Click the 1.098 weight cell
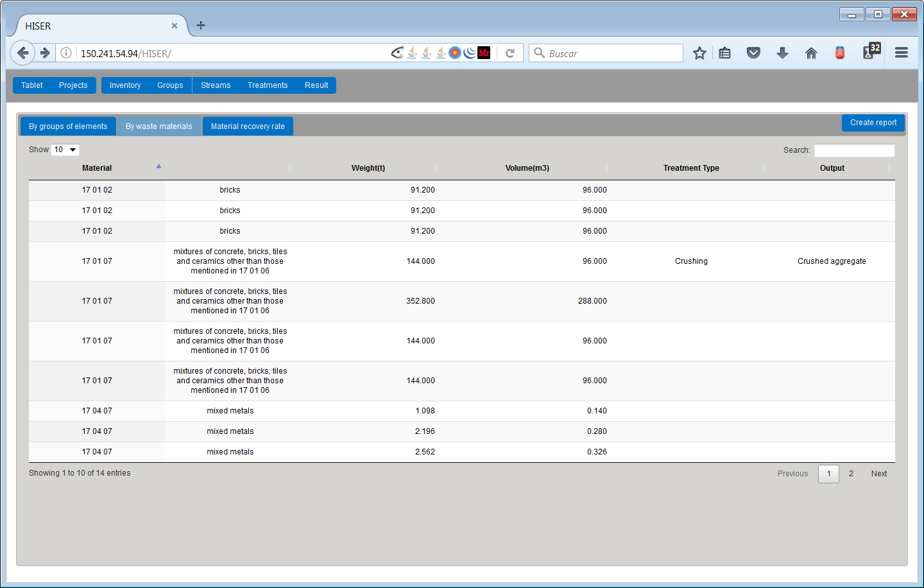The width and height of the screenshot is (924, 588). point(425,411)
